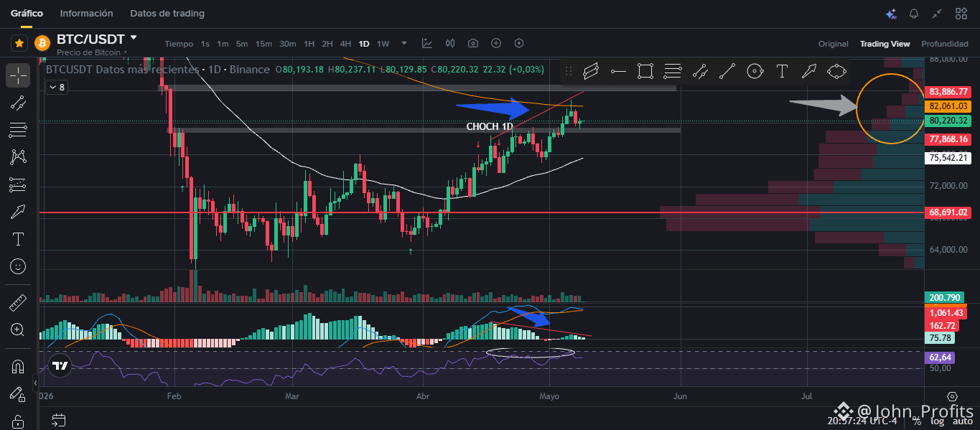The height and width of the screenshot is (430, 980).
Task: Select rectangle shape in floating toolbar
Action: (645, 71)
